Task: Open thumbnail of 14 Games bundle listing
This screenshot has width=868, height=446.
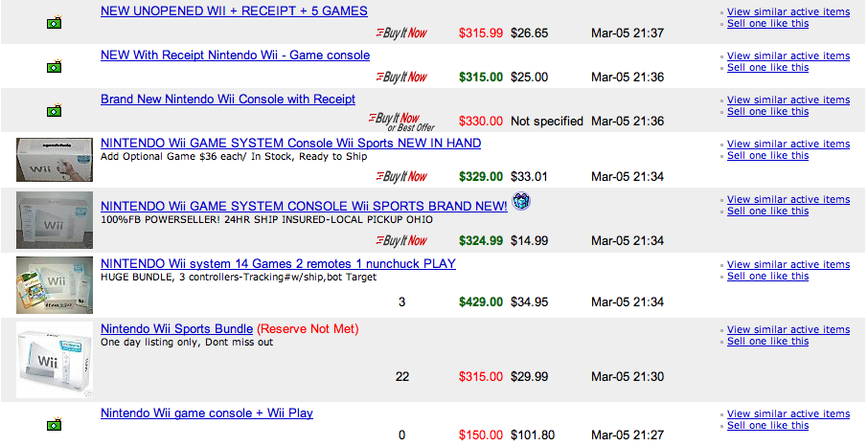Action: point(55,285)
